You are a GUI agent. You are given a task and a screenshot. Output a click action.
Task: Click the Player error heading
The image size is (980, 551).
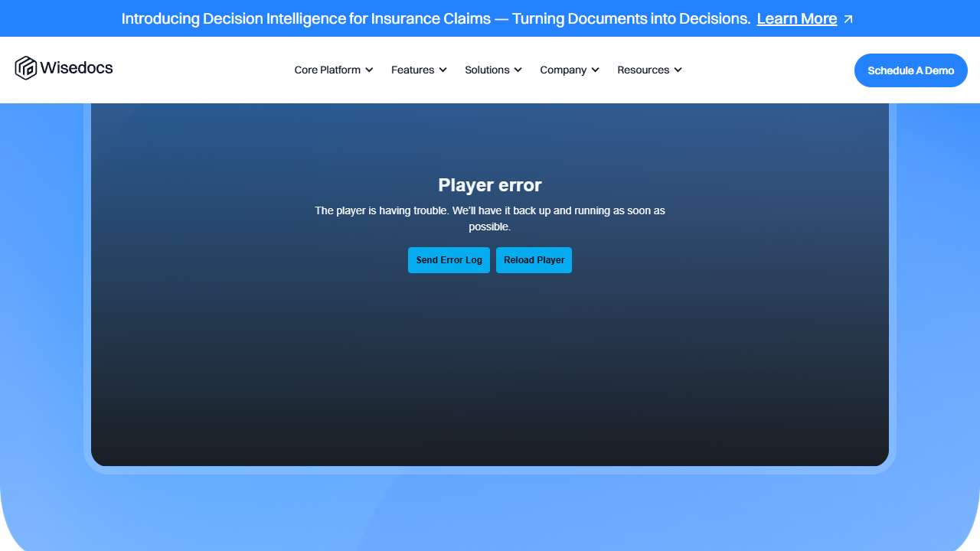490,185
